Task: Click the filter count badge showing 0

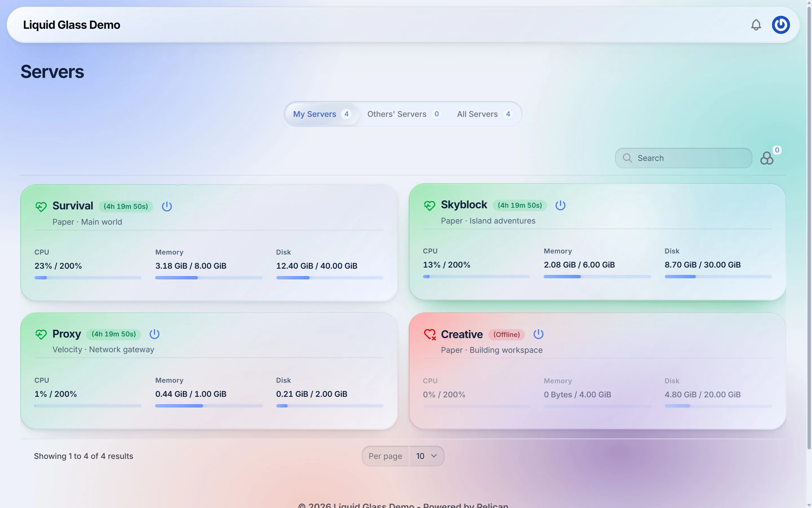Action: pyautogui.click(x=777, y=150)
